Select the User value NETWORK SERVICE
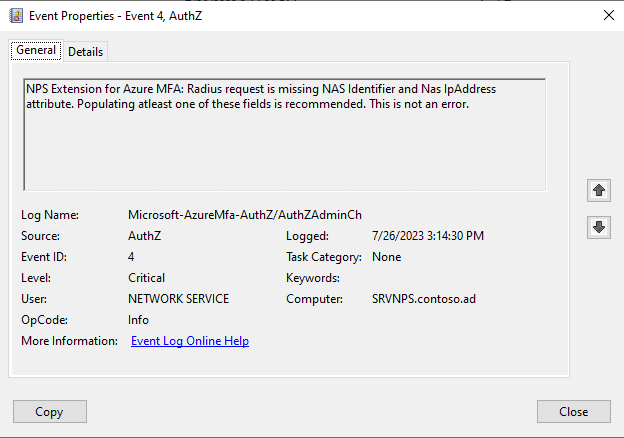Image resolution: width=624 pixels, height=438 pixels. point(178,299)
